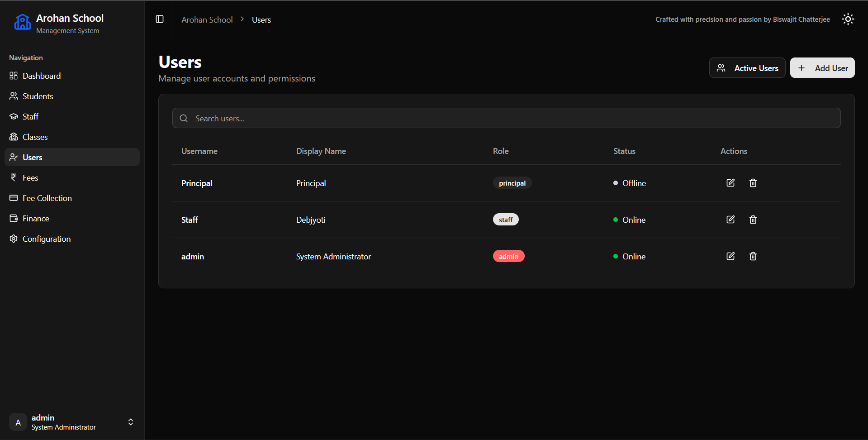This screenshot has width=868, height=440.
Task: Click the red admin role badge
Action: click(508, 256)
